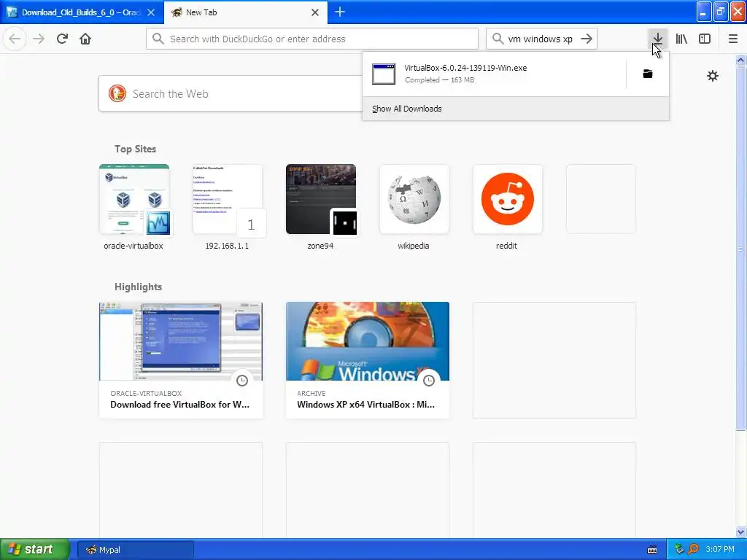Click the ORACLE-VIRTUALBOX source label
Viewport: 747px width, 560px height.
click(146, 393)
